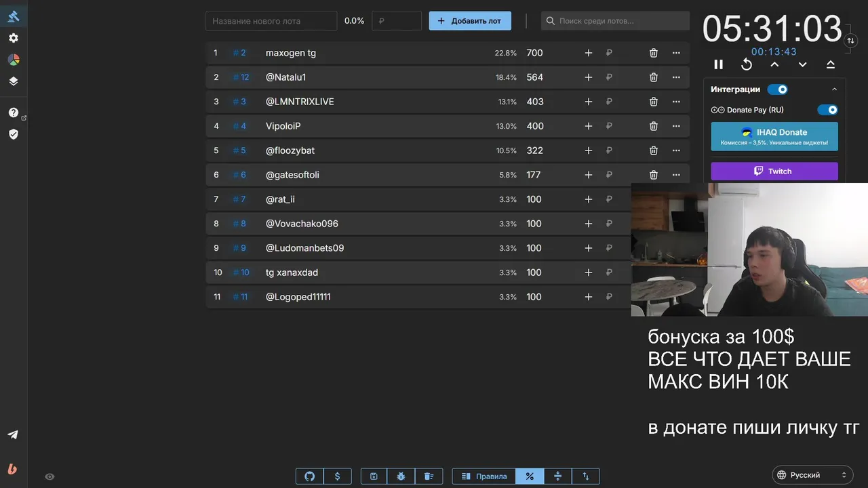Click the dollar sign support button
Viewport: 868px width, 488px height.
(x=338, y=476)
